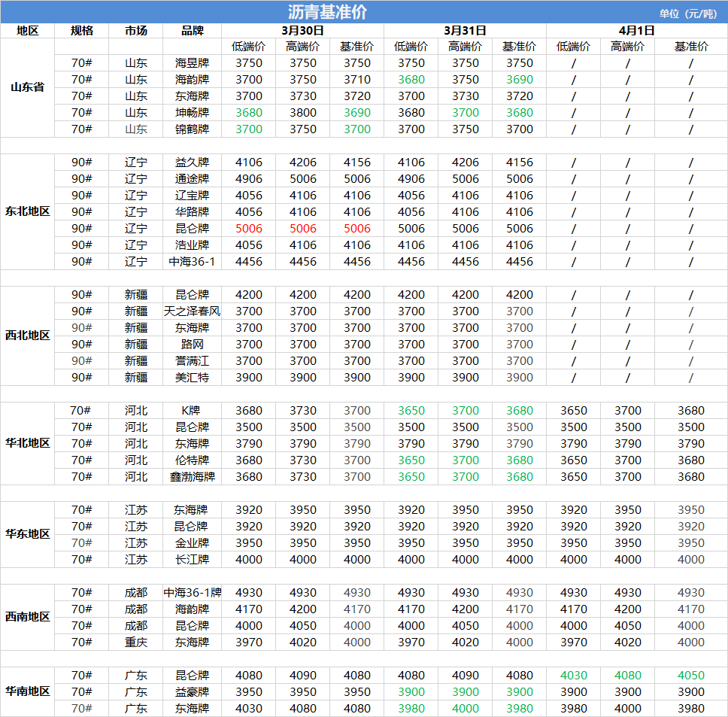Select the 3月31日 date header

tap(465, 31)
